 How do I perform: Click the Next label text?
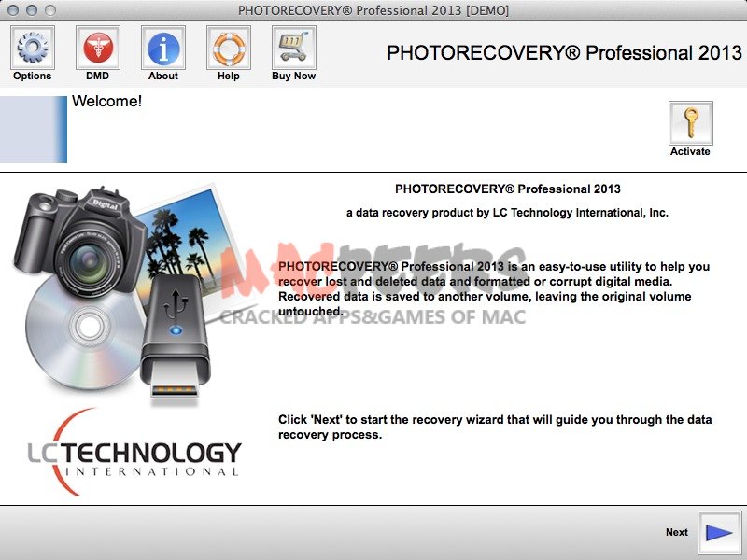point(676,532)
